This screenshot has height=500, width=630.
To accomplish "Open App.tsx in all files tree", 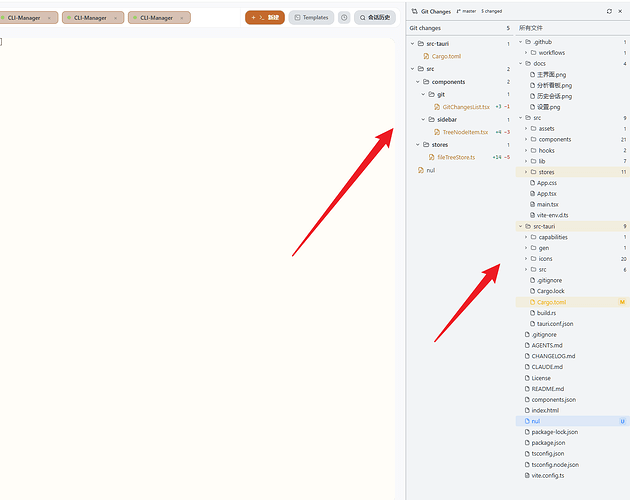I will click(547, 194).
